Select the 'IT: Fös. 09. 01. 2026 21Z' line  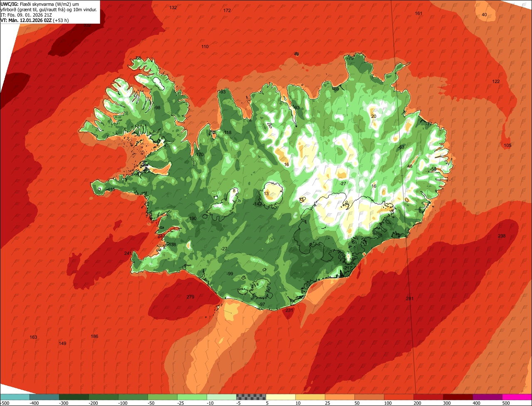[x=26, y=15]
